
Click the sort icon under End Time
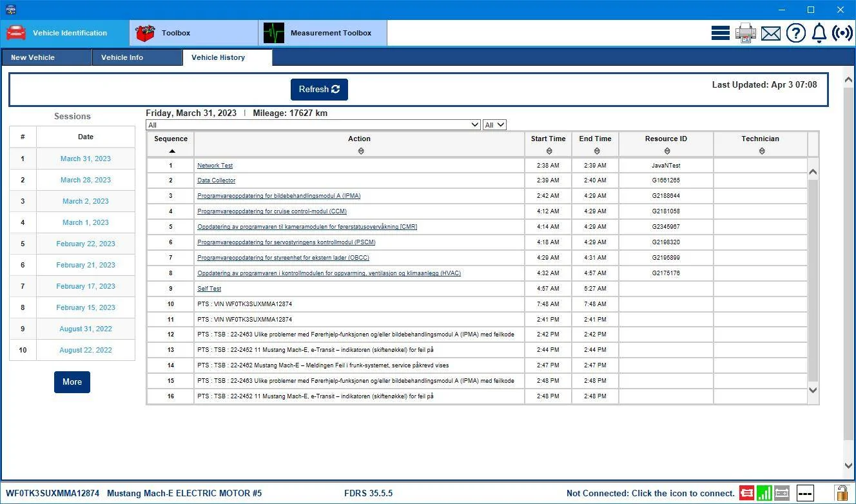click(596, 151)
